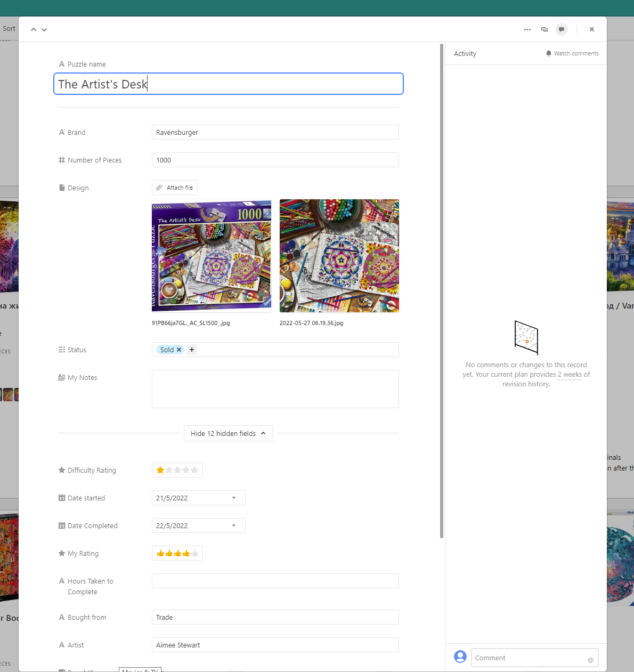This screenshot has height=672, width=634.
Task: Click the user avatar beside comment box
Action: click(460, 657)
